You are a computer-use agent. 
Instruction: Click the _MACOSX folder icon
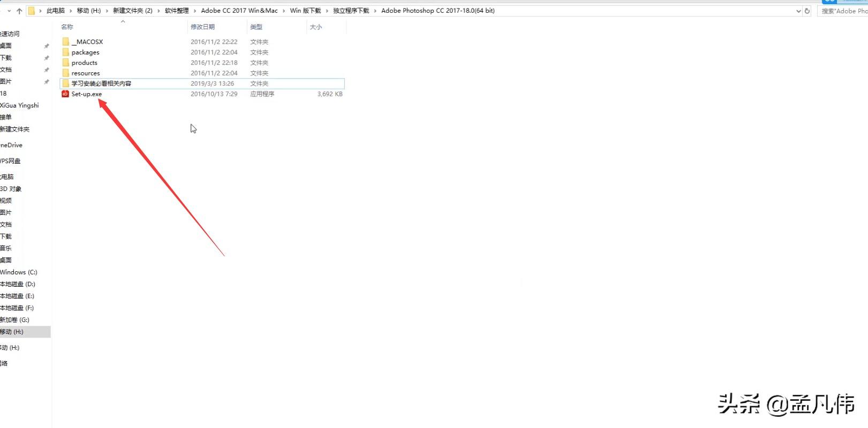point(66,42)
